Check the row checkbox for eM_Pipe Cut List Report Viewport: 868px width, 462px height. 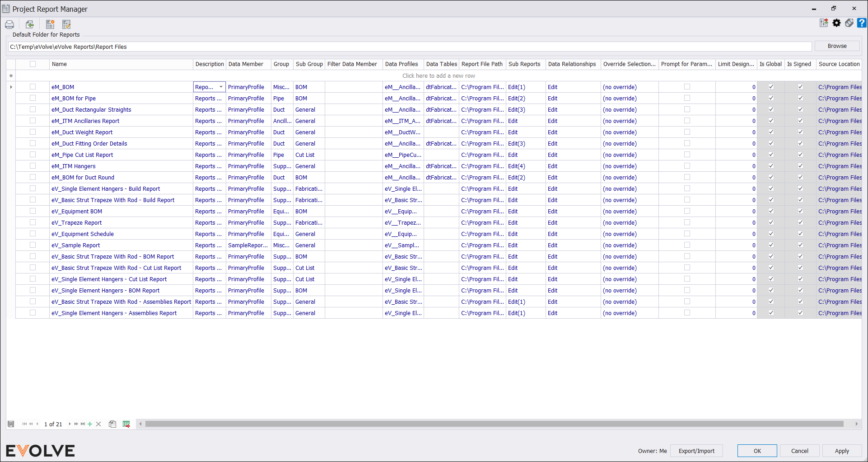33,155
